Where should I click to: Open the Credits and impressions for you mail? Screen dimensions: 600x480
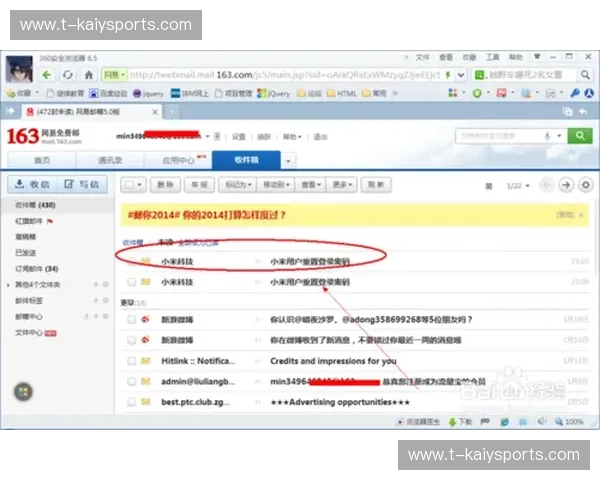point(333,361)
